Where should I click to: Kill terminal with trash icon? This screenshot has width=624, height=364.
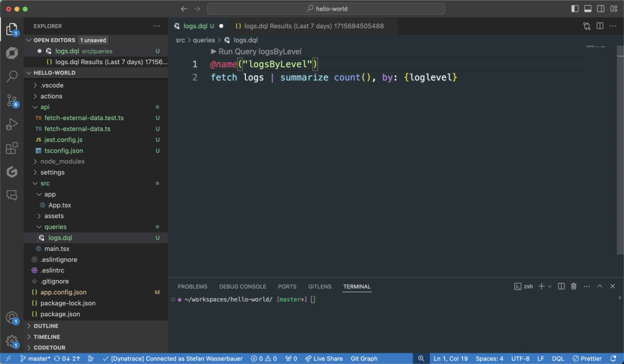click(574, 287)
